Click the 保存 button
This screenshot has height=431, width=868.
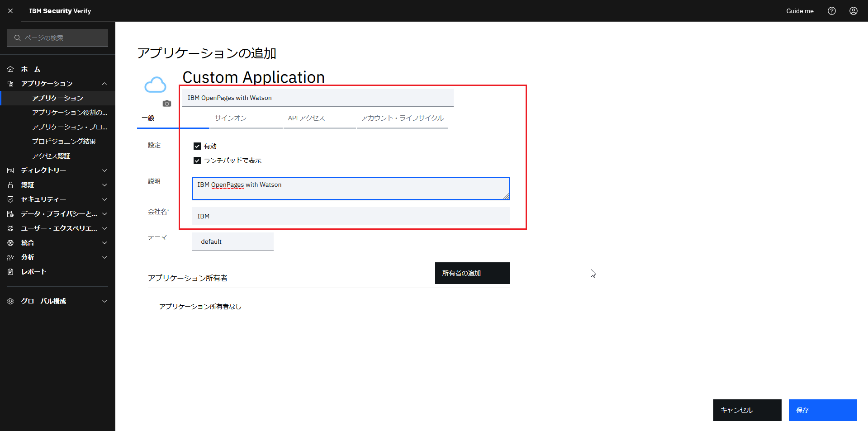click(823, 410)
